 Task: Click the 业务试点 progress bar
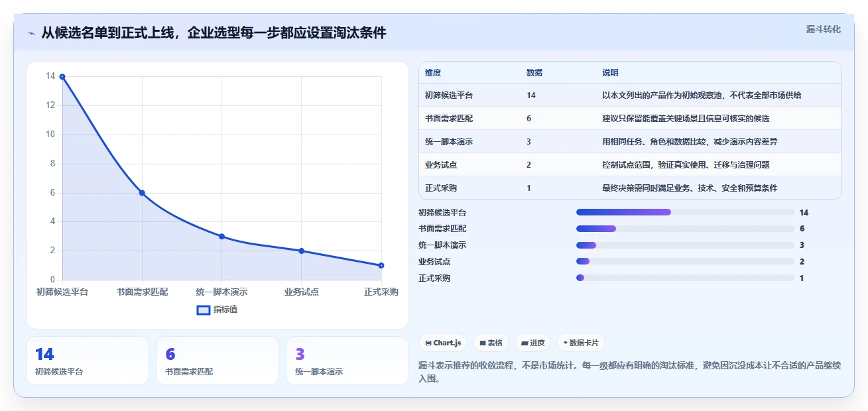pos(685,261)
